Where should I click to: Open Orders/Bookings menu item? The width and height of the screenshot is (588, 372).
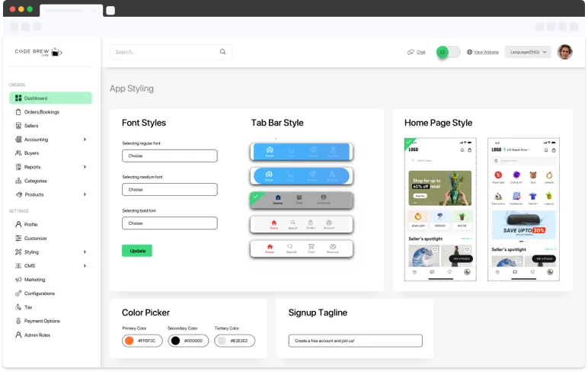pyautogui.click(x=41, y=112)
